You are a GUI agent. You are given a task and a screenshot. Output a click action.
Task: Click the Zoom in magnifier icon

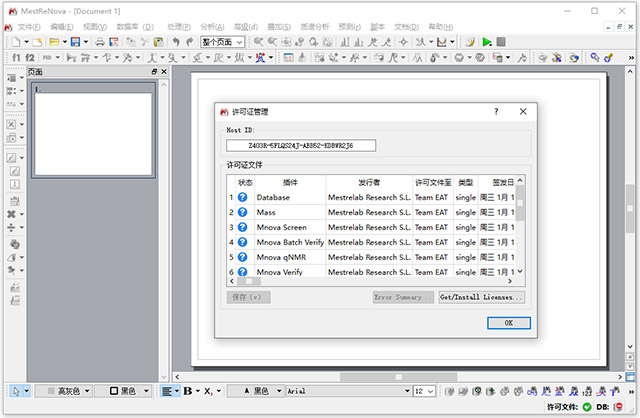tap(259, 42)
